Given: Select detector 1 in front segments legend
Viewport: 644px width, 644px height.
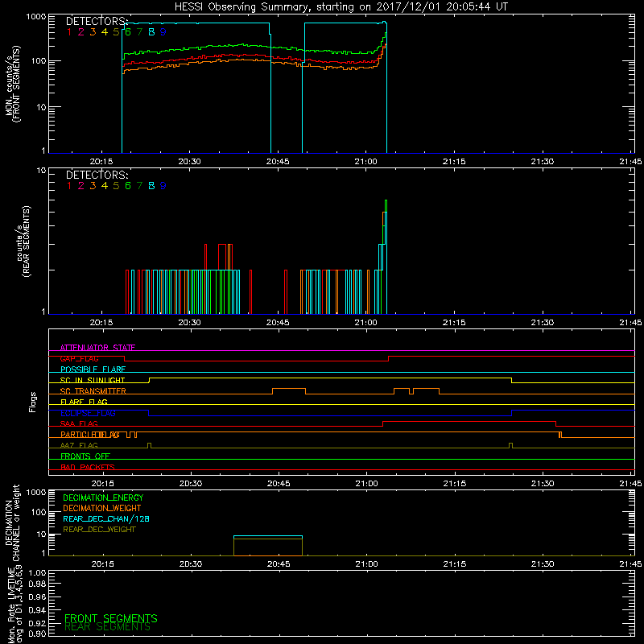Looking at the screenshot, I should click(x=69, y=32).
